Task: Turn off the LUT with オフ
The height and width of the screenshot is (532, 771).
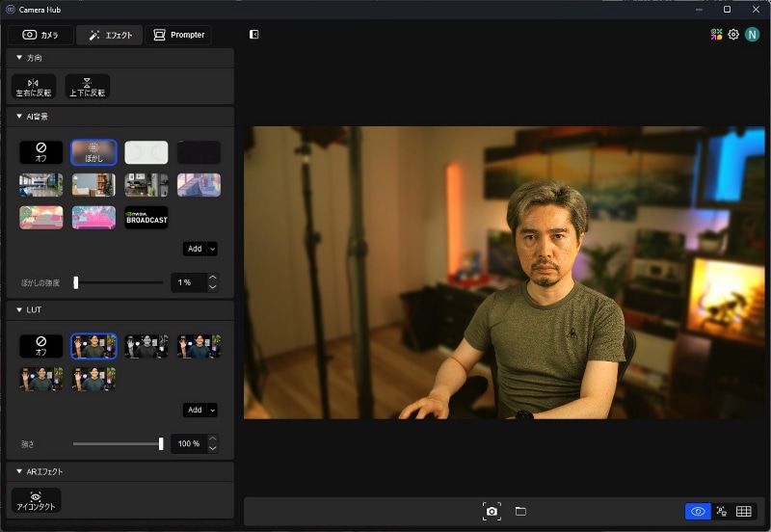Action: [41, 346]
